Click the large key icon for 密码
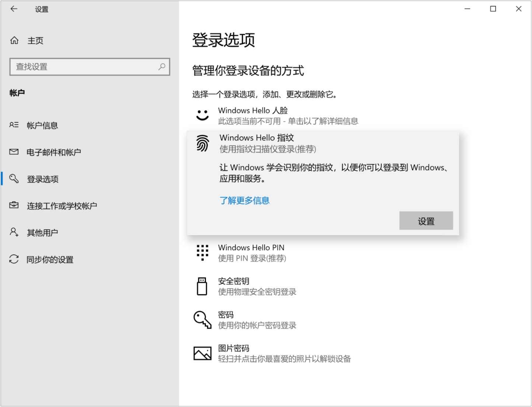The image size is (532, 407). pos(203,320)
